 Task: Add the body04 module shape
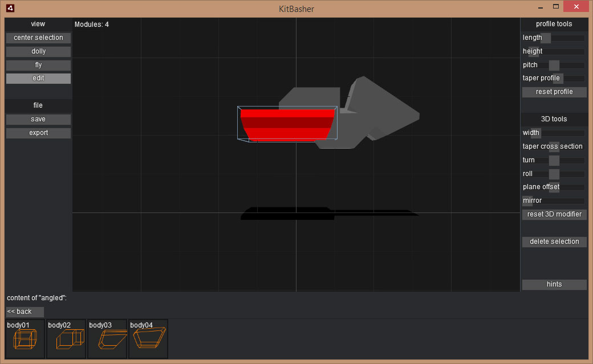pyautogui.click(x=148, y=339)
